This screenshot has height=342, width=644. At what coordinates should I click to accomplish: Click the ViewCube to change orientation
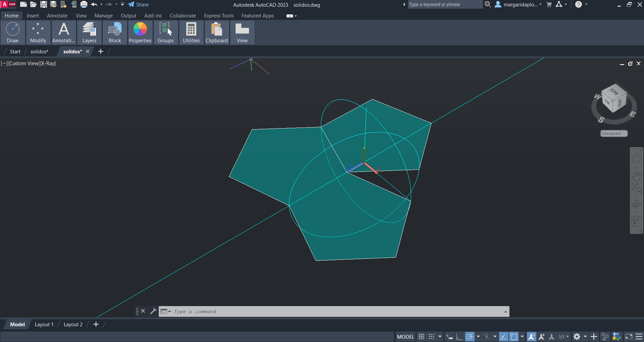tap(614, 99)
